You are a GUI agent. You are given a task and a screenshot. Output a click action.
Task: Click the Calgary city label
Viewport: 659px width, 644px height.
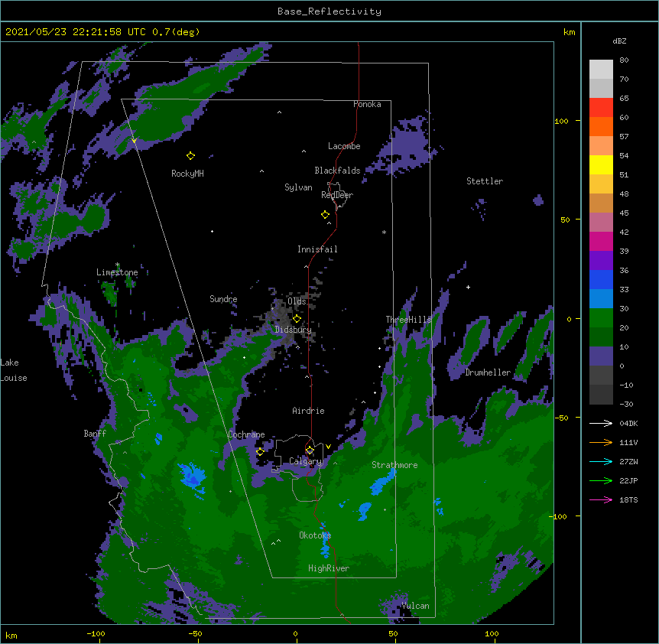tap(305, 461)
